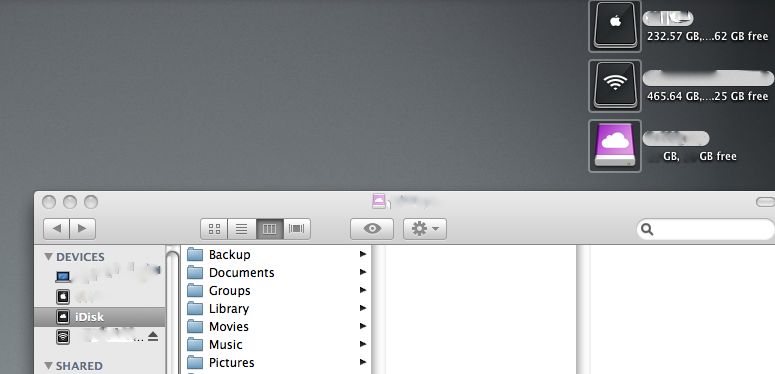This screenshot has height=374, width=775.
Task: Switch to list view
Action: [x=242, y=229]
